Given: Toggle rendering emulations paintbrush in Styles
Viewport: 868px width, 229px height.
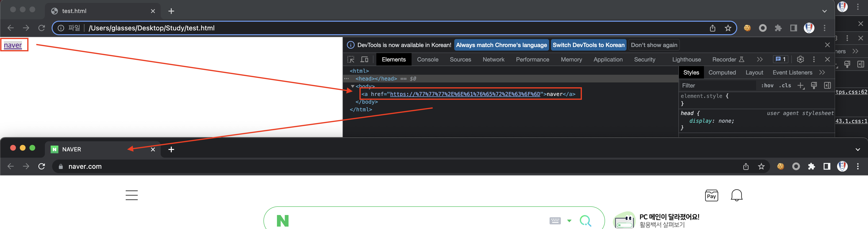Looking at the screenshot, I should (x=814, y=86).
